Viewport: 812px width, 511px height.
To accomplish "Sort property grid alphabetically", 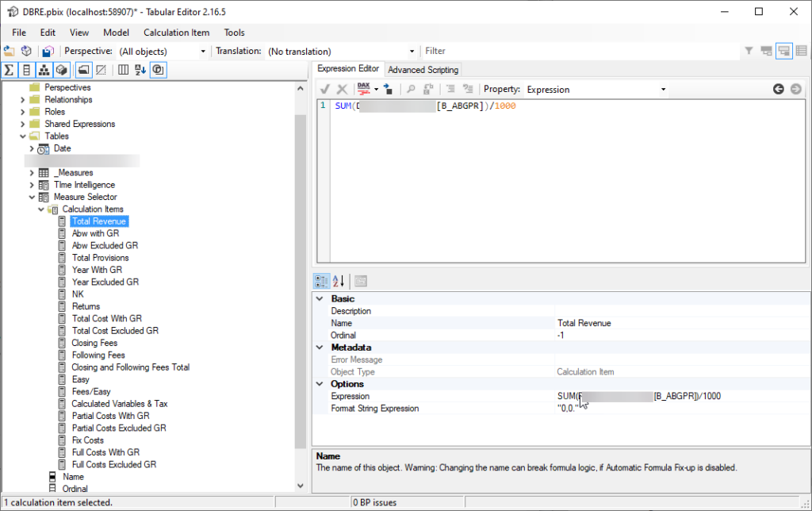I will (x=339, y=282).
